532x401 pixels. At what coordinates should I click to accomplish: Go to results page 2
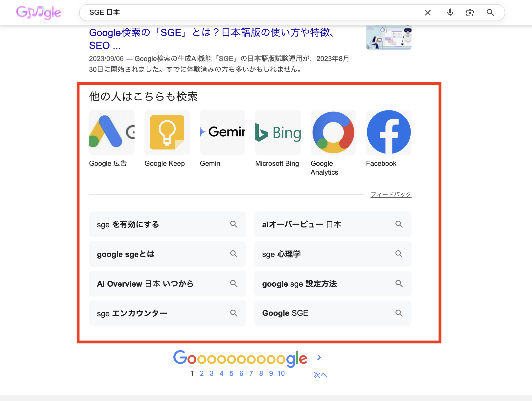202,373
